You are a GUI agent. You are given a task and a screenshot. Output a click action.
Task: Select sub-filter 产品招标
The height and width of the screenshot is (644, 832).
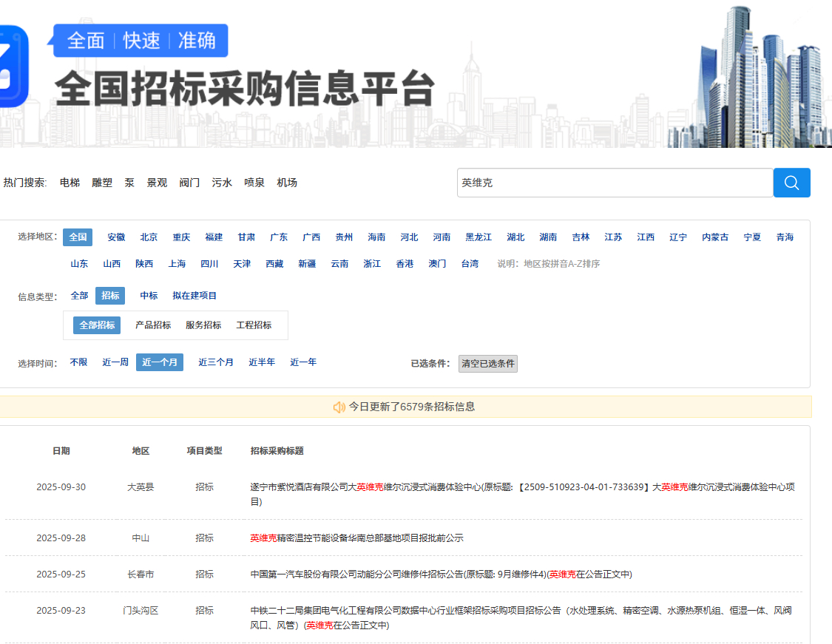coord(153,325)
